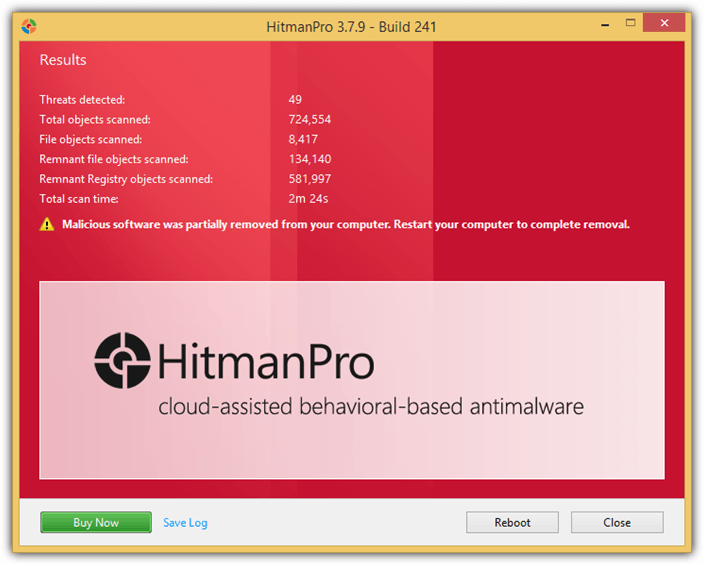Click the threats count value 49
The width and height of the screenshot is (704, 564).
click(x=295, y=100)
